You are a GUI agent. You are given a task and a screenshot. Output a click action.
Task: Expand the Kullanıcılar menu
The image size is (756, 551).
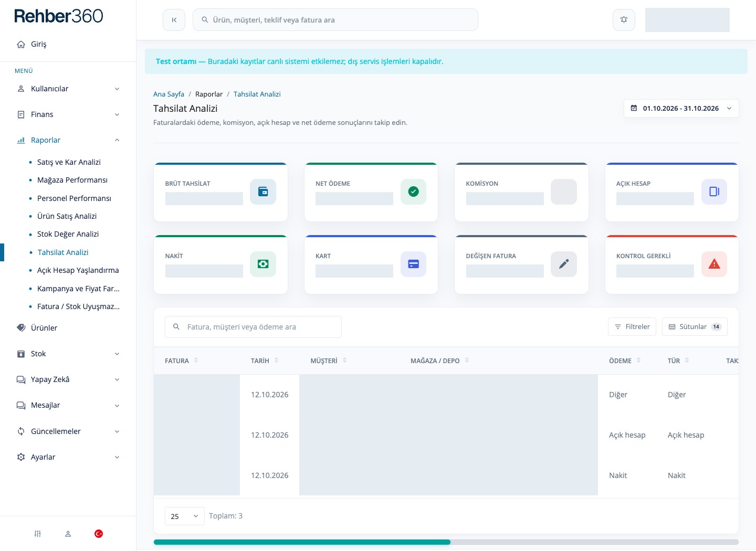pyautogui.click(x=68, y=89)
